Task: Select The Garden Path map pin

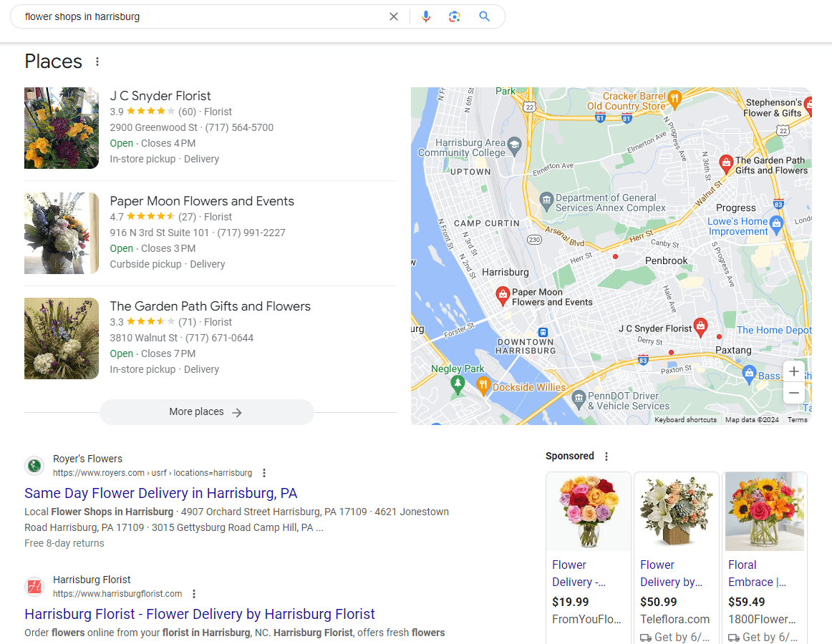Action: coord(726,163)
